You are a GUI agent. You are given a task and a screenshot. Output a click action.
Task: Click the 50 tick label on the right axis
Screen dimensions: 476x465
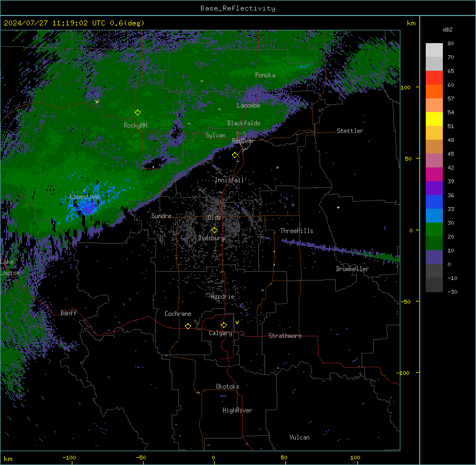[x=408, y=158]
